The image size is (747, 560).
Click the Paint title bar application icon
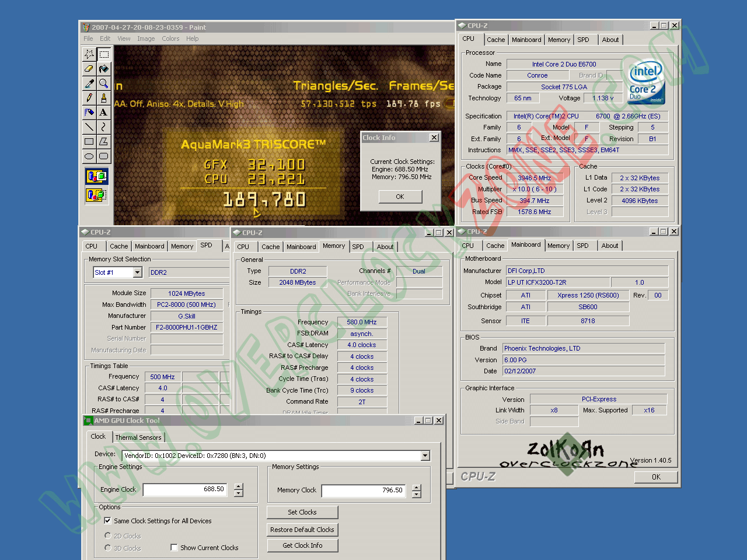click(86, 27)
